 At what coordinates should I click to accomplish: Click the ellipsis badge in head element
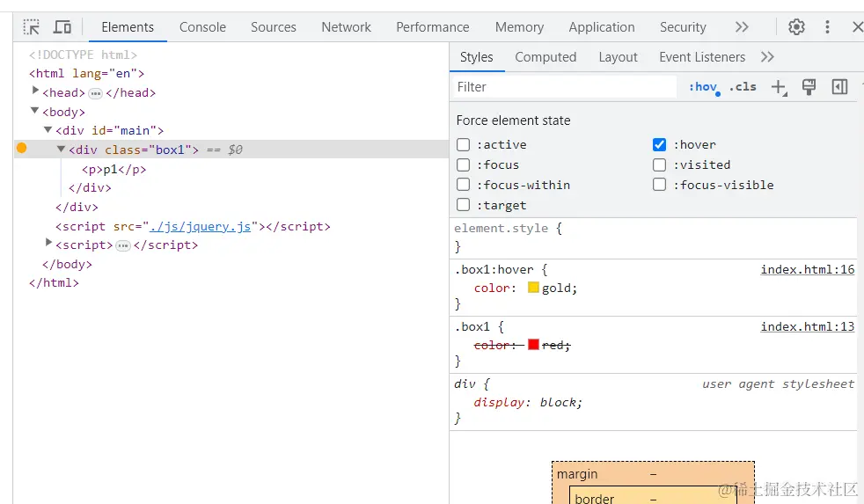95,93
